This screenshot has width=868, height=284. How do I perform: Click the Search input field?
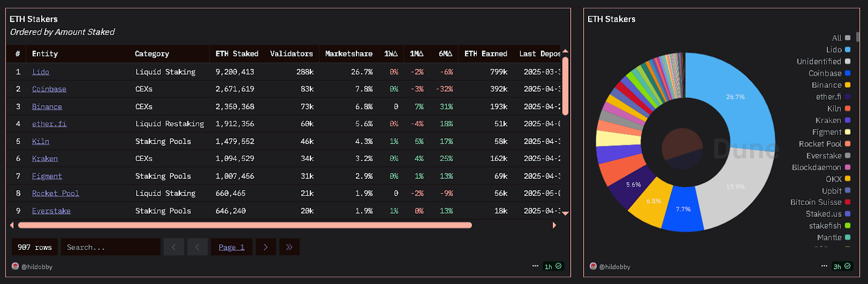click(110, 247)
